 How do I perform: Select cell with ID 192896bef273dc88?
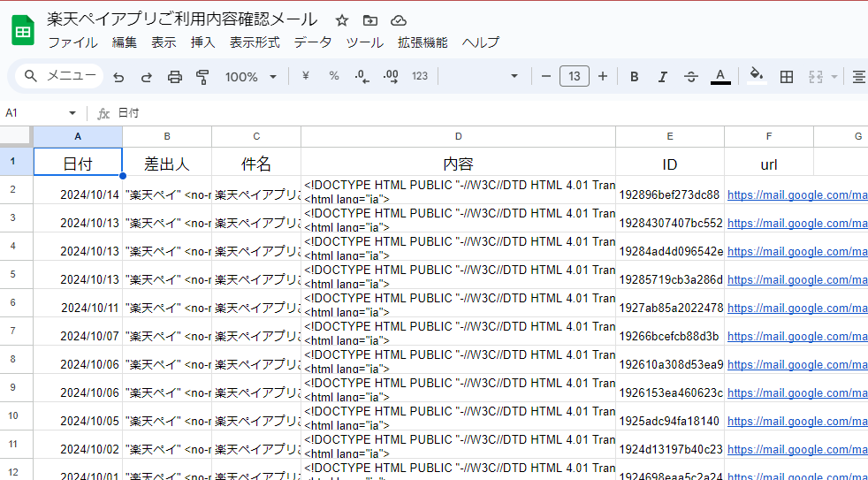coord(670,190)
